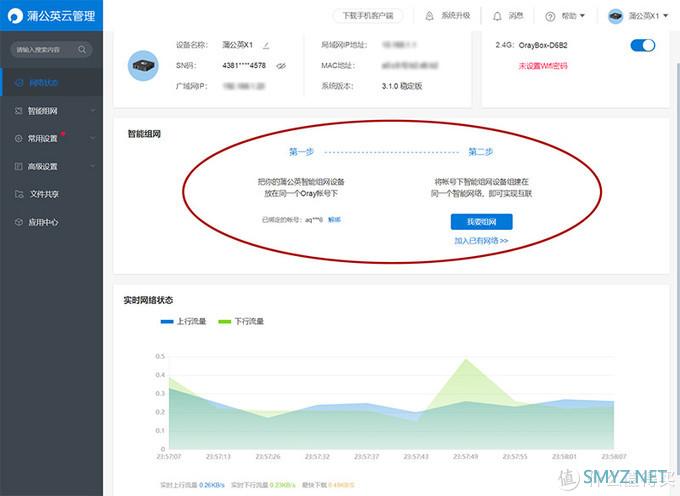
Task: Click the sidebar search magnifier icon
Action: (x=82, y=49)
